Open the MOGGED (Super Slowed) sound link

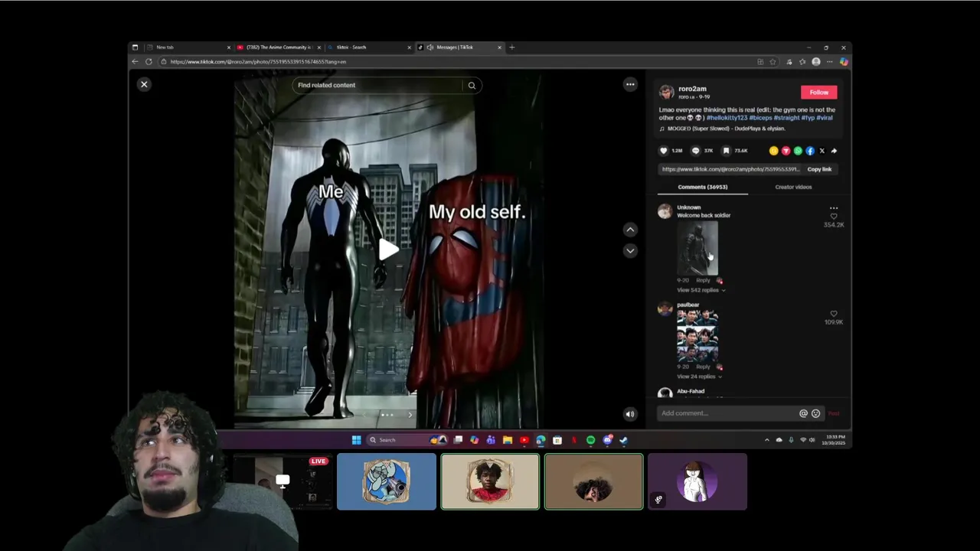point(727,129)
